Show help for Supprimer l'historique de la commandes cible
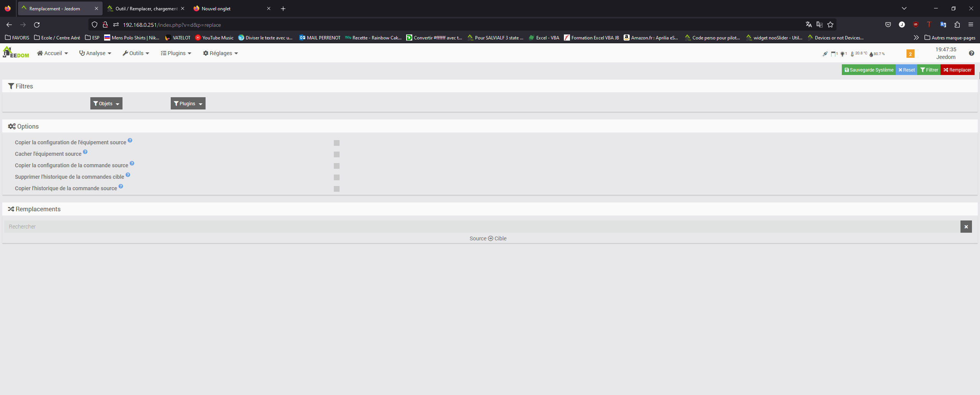Screen dimensions: 980x395 point(128,175)
